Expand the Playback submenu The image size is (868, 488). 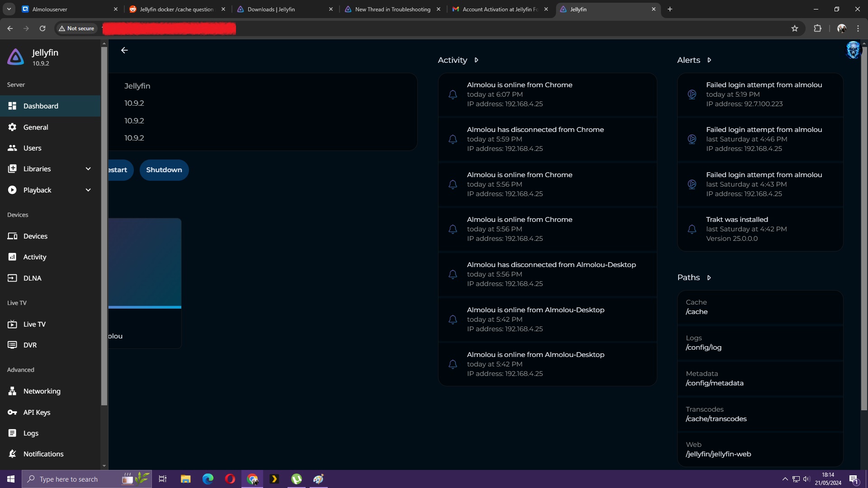point(88,190)
